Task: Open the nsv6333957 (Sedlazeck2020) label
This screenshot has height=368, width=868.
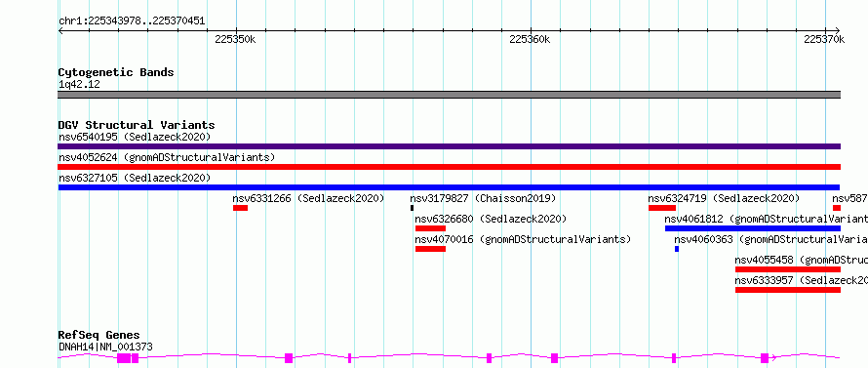Action: click(802, 280)
